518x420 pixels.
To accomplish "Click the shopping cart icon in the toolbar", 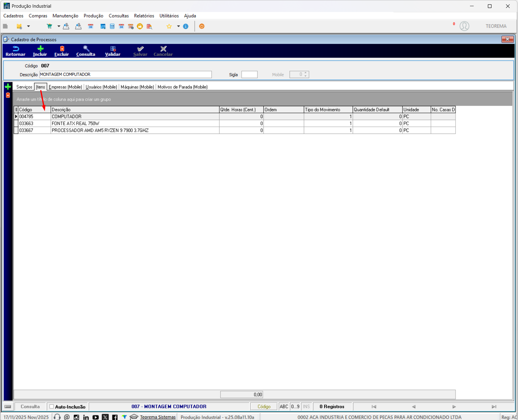I will click(x=49, y=26).
